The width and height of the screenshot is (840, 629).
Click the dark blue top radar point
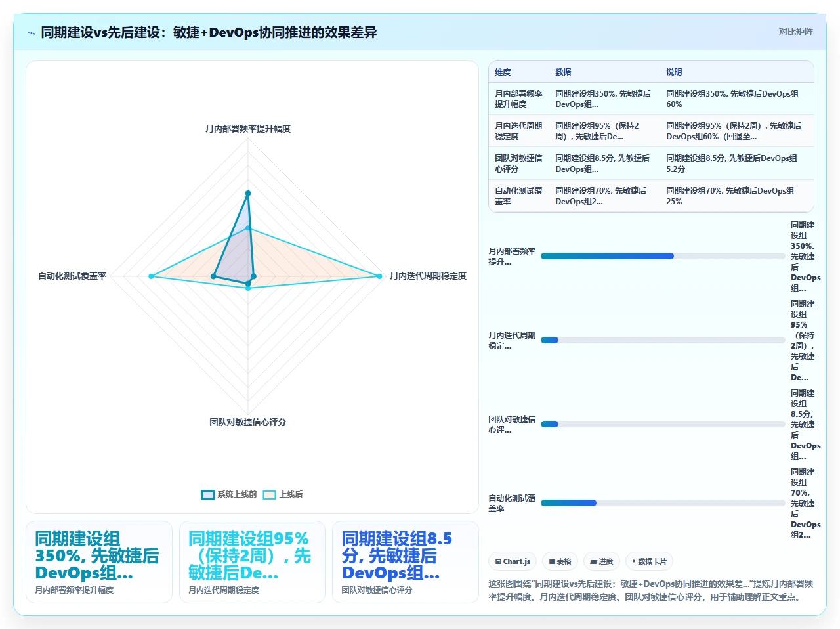pos(248,193)
